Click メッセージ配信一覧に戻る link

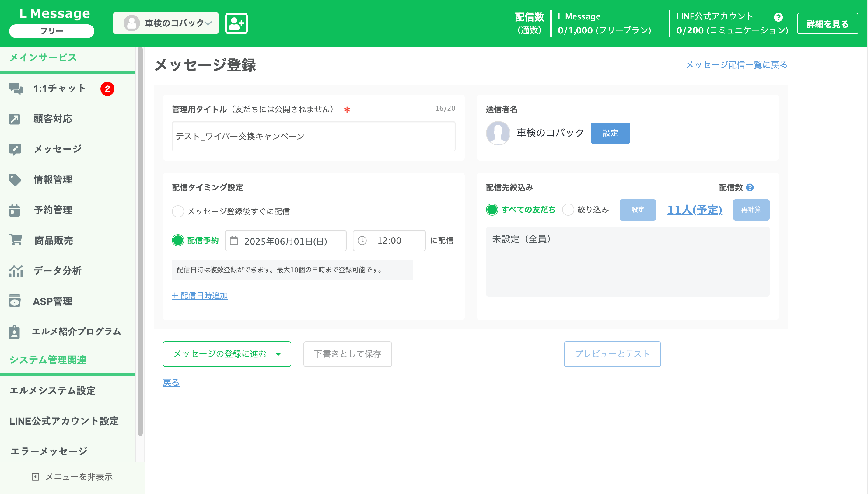tap(736, 65)
